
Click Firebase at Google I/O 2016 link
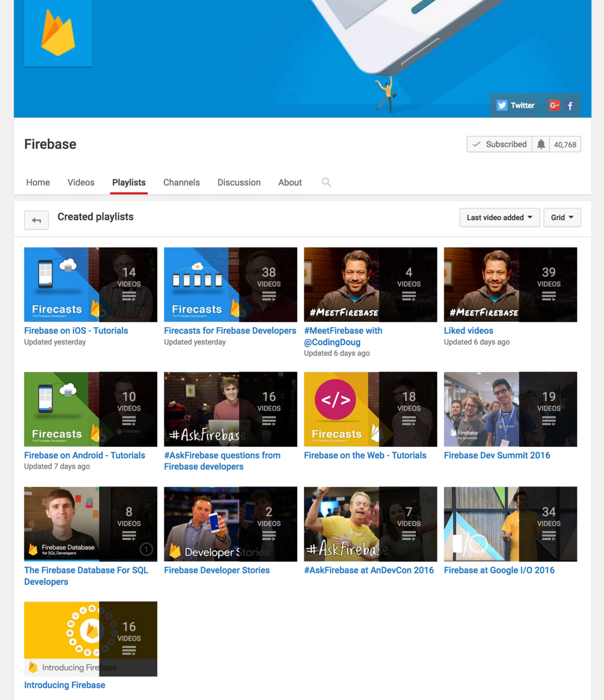click(x=499, y=570)
